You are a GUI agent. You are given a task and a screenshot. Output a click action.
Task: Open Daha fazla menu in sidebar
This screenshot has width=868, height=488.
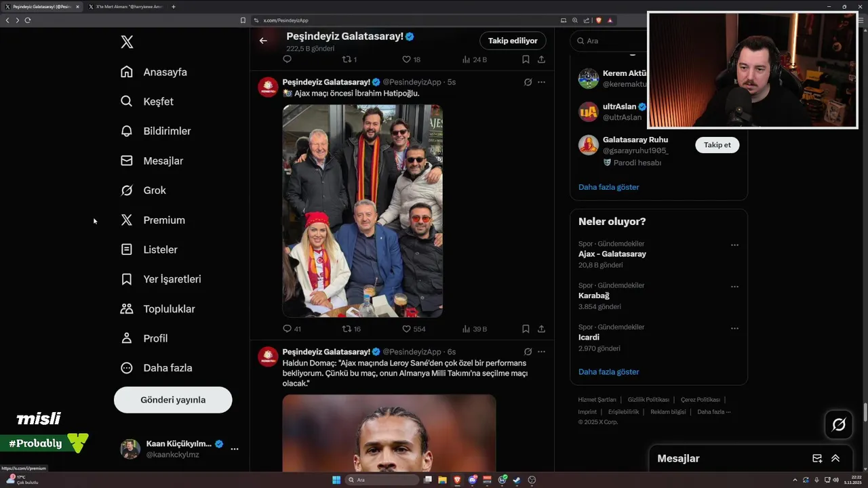click(x=156, y=368)
